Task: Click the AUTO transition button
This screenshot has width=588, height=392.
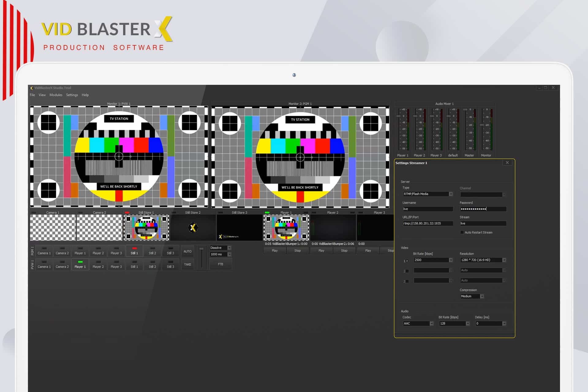Action: [187, 251]
